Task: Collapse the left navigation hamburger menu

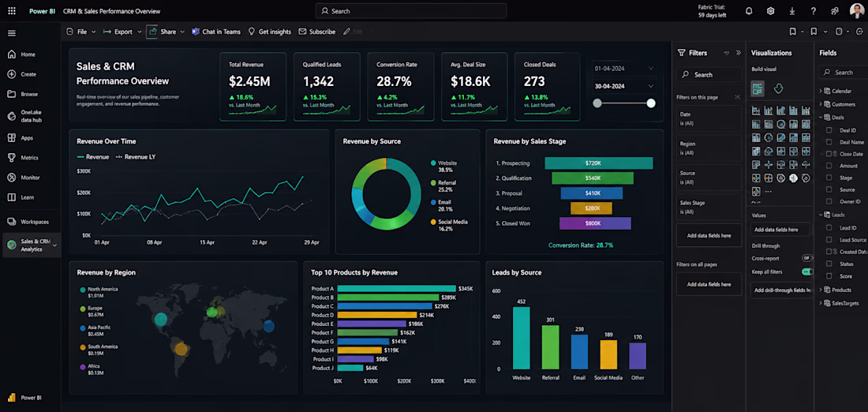Action: 12,33
